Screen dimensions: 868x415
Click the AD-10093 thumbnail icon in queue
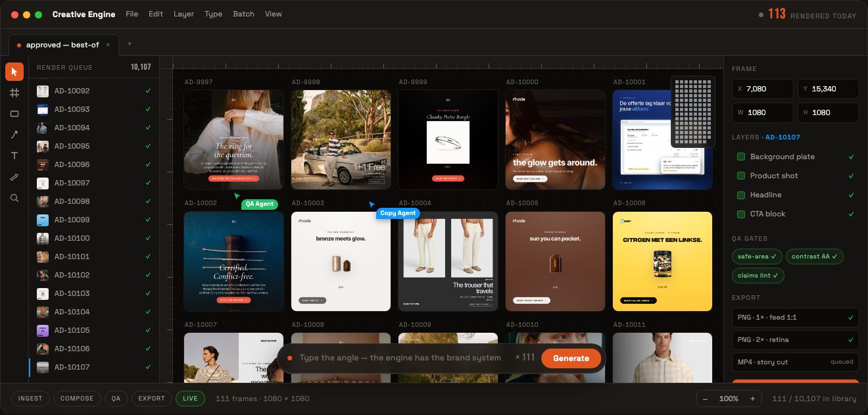click(43, 109)
